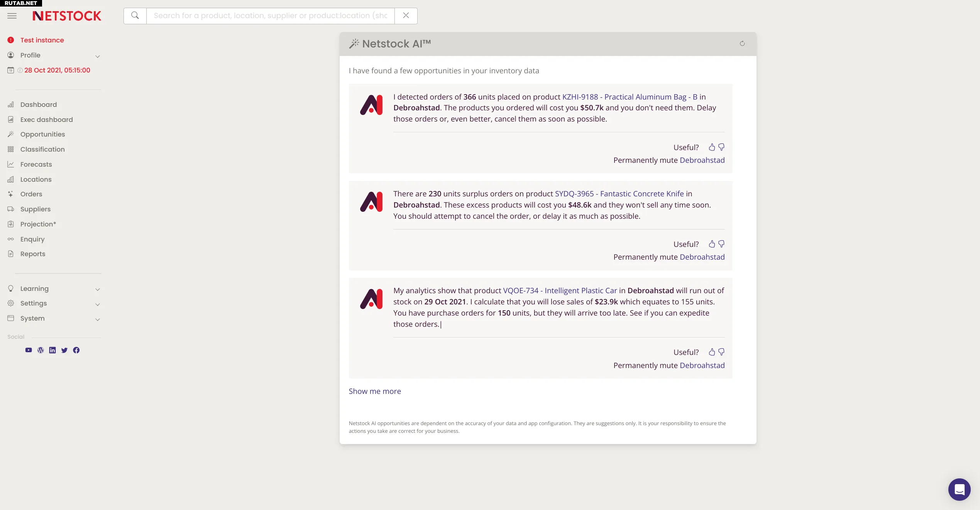Thumbs down the Aluminum Bag opportunity
This screenshot has width=980, height=510.
[x=721, y=147]
